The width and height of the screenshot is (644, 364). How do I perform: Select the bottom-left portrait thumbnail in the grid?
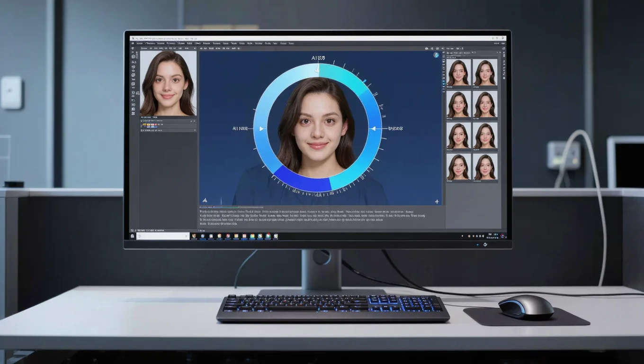pyautogui.click(x=459, y=166)
